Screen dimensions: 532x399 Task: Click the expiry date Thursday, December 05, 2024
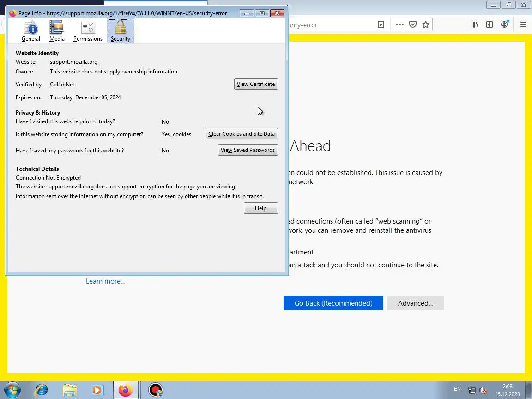click(85, 97)
